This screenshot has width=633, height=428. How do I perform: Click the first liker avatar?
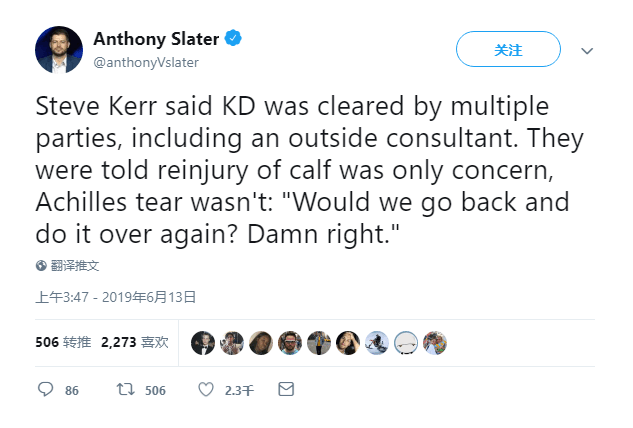point(203,342)
